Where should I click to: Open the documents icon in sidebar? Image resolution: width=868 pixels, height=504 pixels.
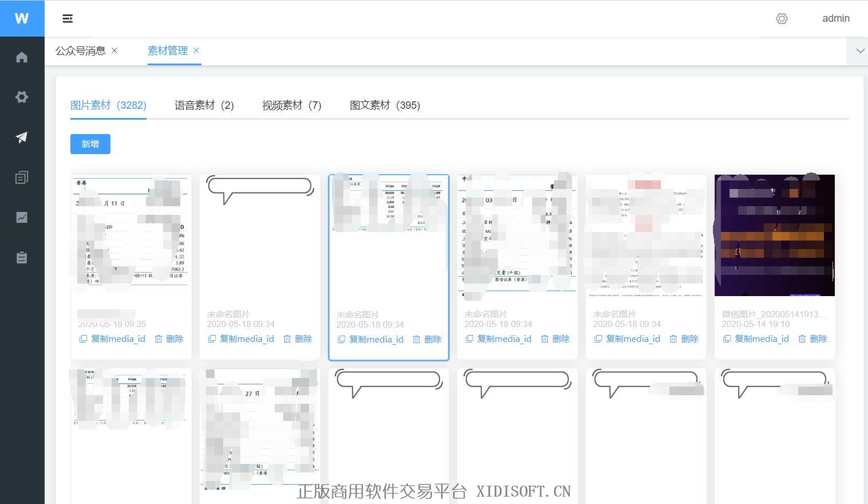click(x=22, y=178)
